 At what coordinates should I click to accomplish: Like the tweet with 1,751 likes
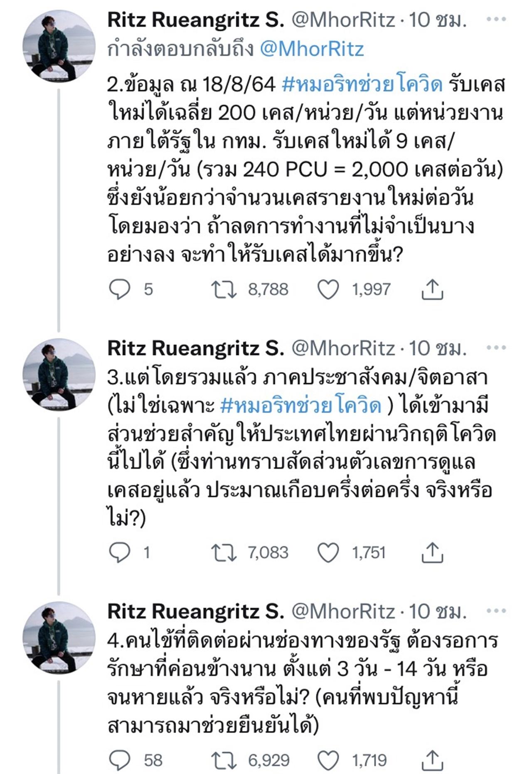328,552
